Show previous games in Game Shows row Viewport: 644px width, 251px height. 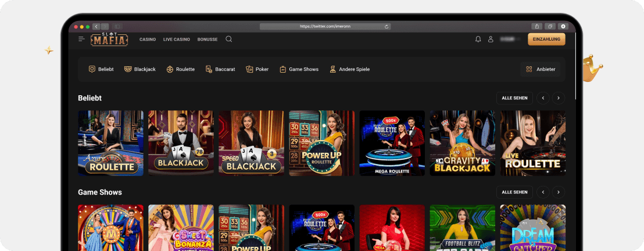tap(543, 192)
